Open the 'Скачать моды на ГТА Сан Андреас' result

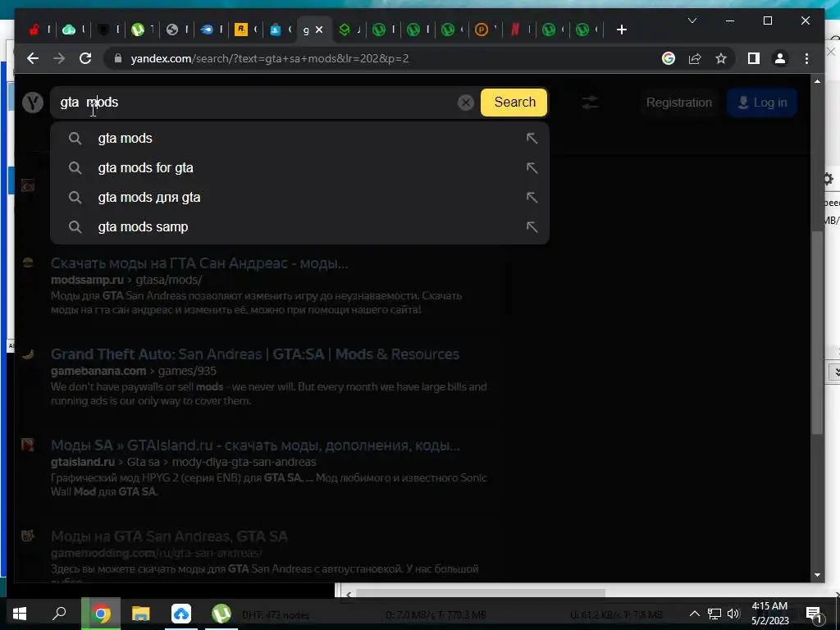pos(199,263)
